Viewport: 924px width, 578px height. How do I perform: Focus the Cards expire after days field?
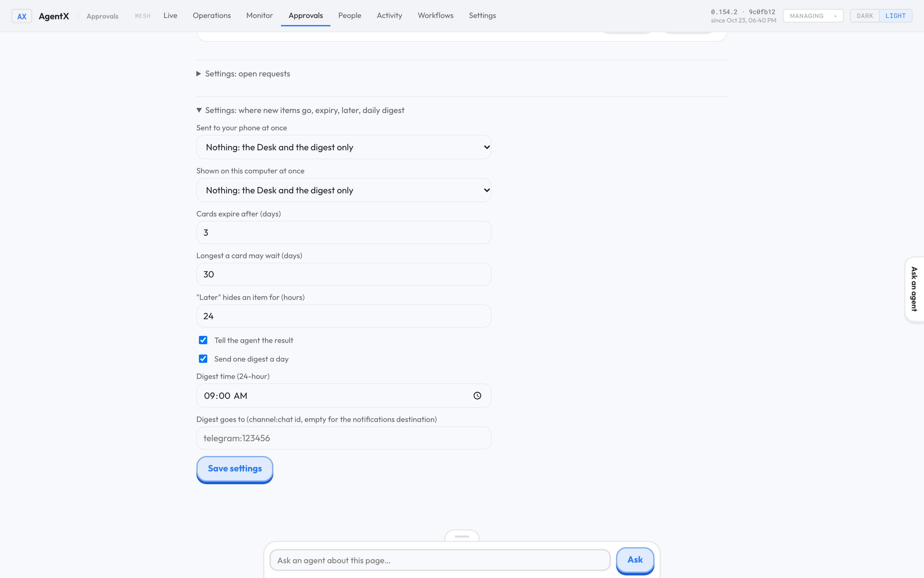[344, 232]
